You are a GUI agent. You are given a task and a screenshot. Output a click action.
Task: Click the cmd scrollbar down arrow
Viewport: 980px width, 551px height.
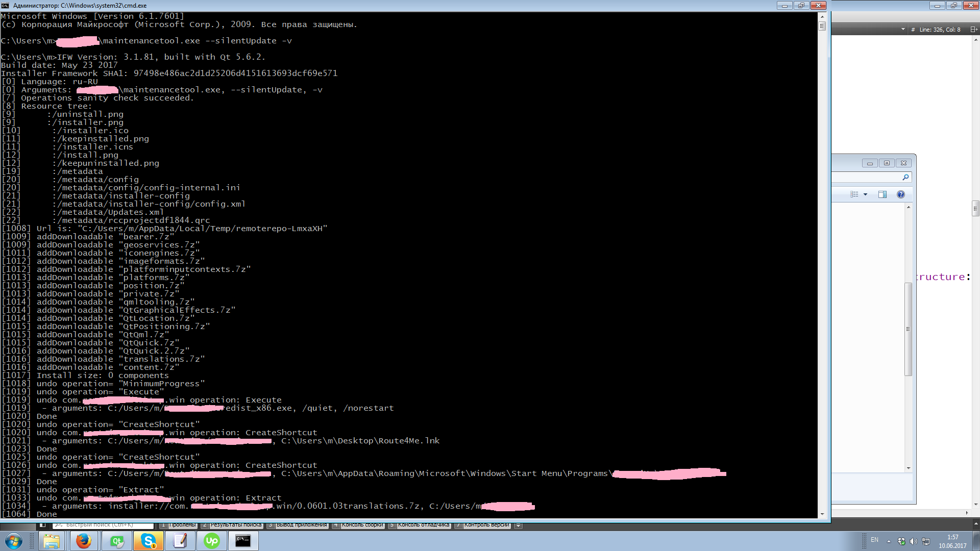(822, 514)
